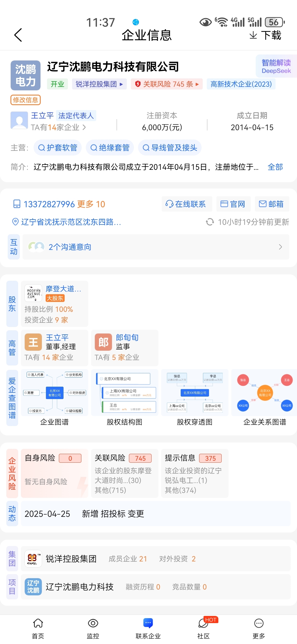Viewport: 297px width, 644px height.
Task: Tap the 联系企业 chat tab
Action: [148, 629]
